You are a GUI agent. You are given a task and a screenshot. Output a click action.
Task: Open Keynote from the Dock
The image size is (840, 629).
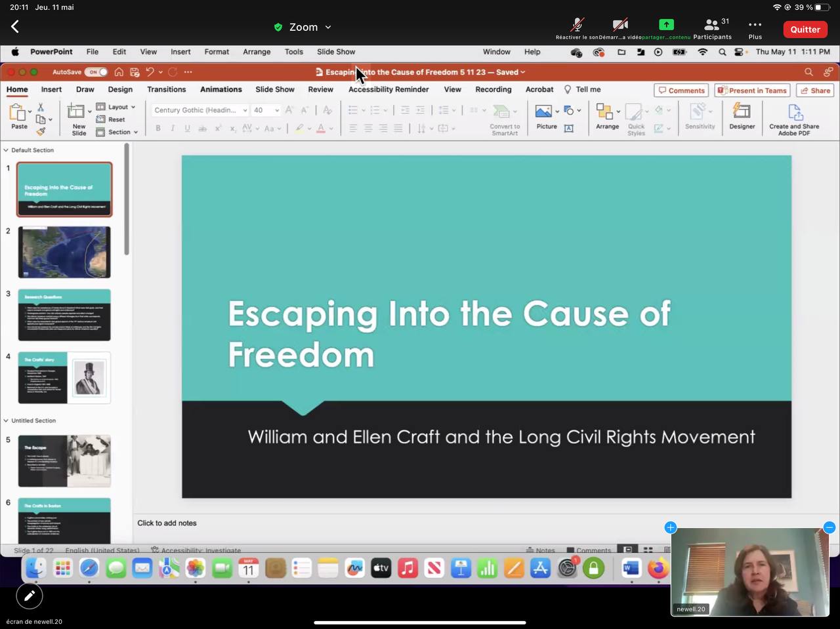pyautogui.click(x=461, y=568)
